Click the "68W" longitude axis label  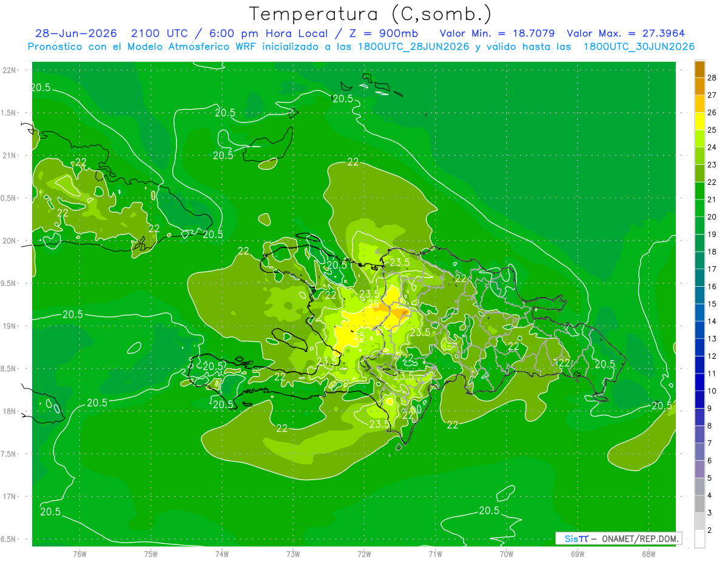(649, 554)
